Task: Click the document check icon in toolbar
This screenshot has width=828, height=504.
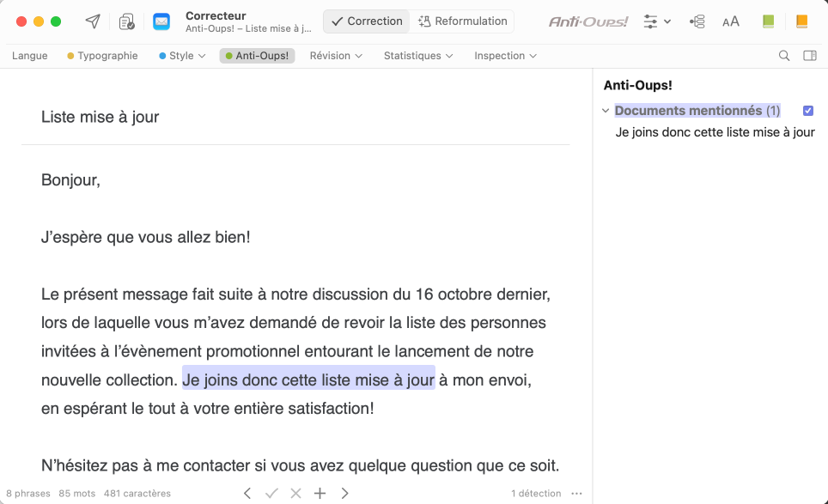Action: point(127,21)
